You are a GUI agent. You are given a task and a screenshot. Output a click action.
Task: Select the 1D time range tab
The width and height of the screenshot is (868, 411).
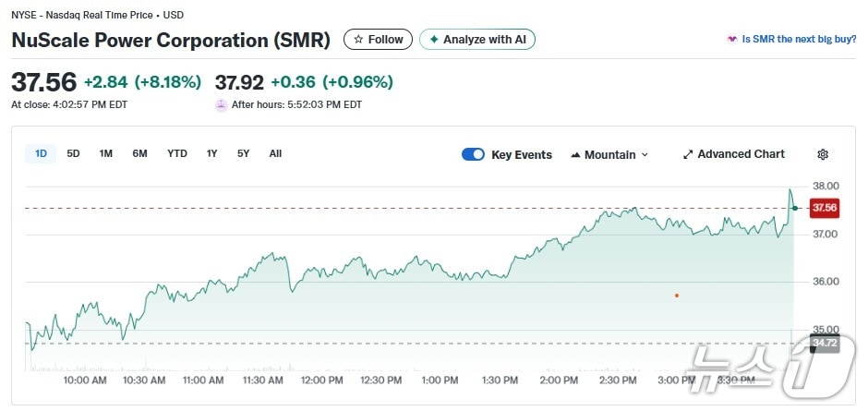pos(41,153)
